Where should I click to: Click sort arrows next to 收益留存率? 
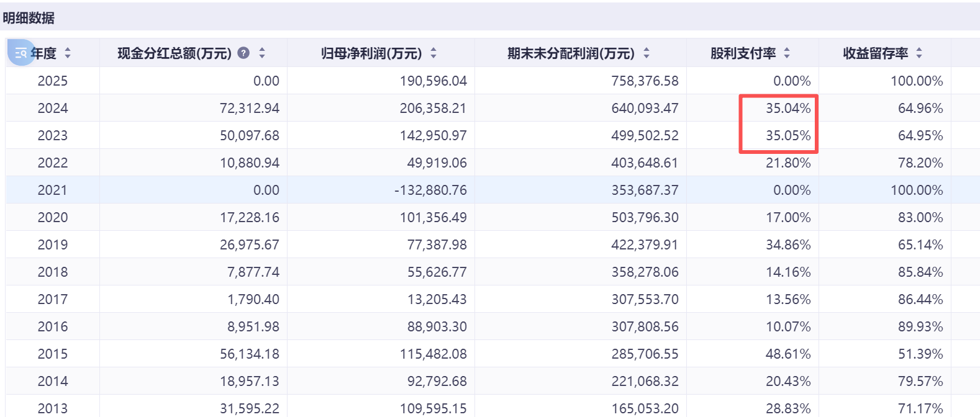point(919,53)
